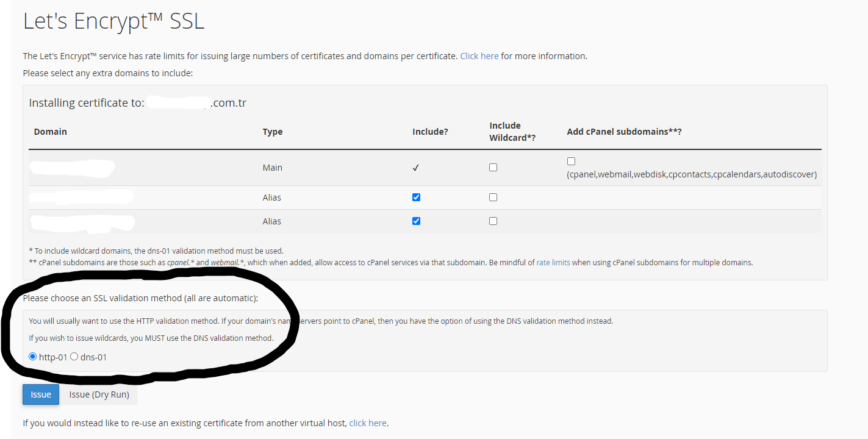Image resolution: width=868 pixels, height=439 pixels.
Task: Click the wildcard dns-01 footnote text
Action: point(156,251)
